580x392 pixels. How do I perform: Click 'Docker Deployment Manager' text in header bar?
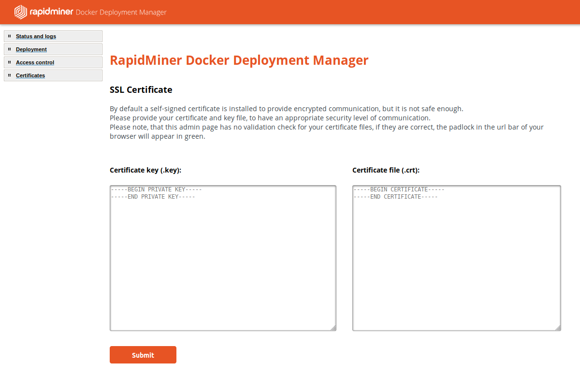pyautogui.click(x=121, y=12)
